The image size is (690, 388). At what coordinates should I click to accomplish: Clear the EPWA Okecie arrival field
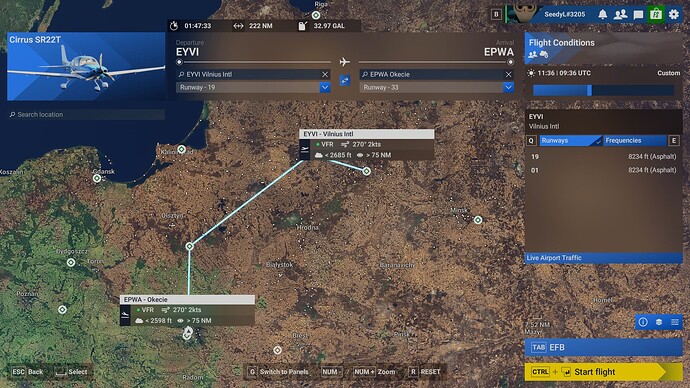(x=508, y=74)
